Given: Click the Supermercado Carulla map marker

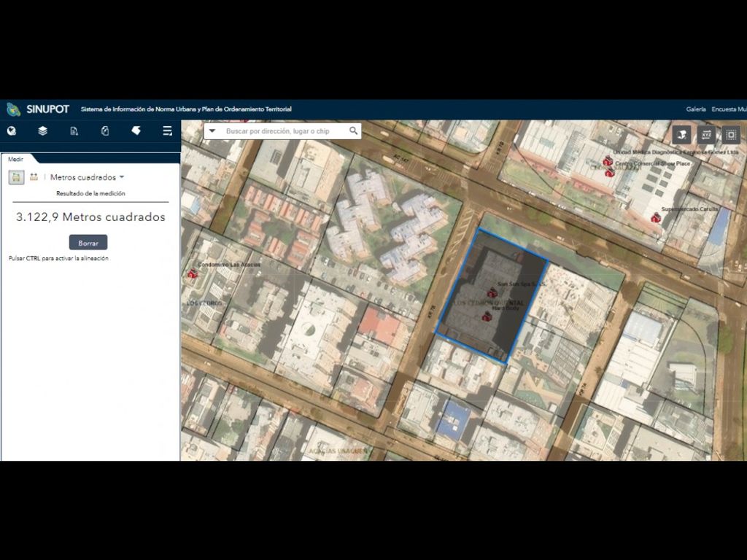Looking at the screenshot, I should 656,217.
